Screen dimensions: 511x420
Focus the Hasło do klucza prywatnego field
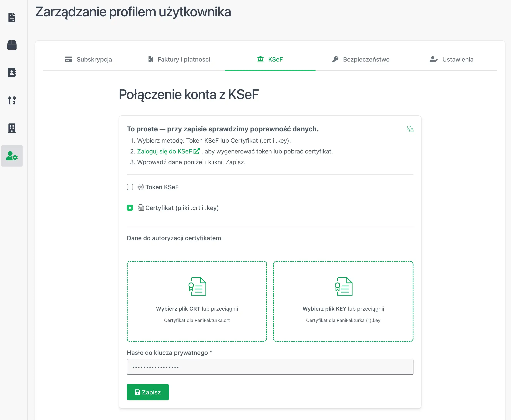[270, 367]
